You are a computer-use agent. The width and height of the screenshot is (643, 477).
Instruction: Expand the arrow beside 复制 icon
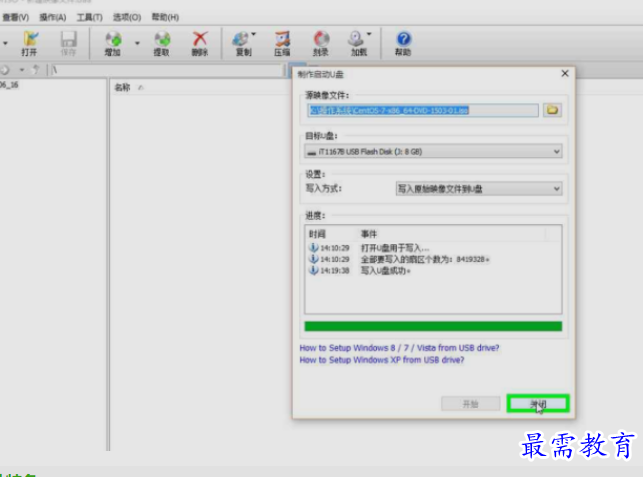(254, 34)
